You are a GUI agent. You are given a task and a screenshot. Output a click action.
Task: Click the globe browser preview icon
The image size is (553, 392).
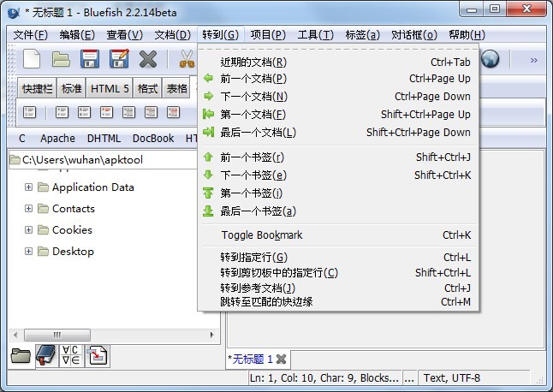coord(491,59)
